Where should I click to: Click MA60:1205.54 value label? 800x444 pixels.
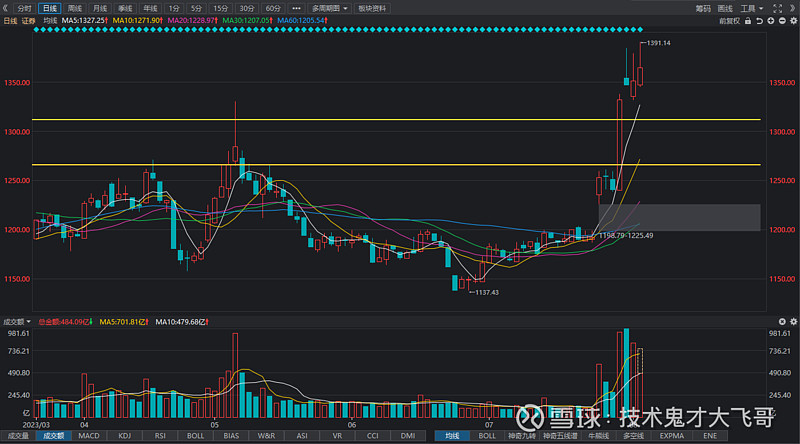pyautogui.click(x=303, y=20)
